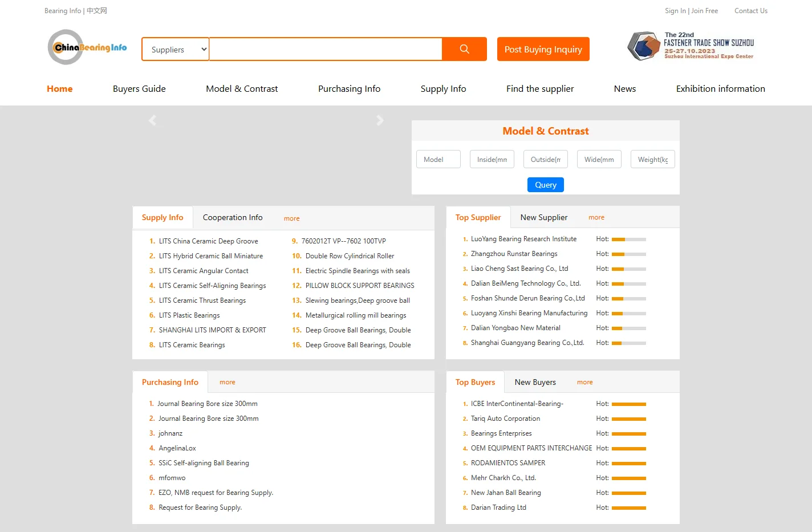Open Exhibition information navigation item
The width and height of the screenshot is (812, 532).
[x=721, y=88]
